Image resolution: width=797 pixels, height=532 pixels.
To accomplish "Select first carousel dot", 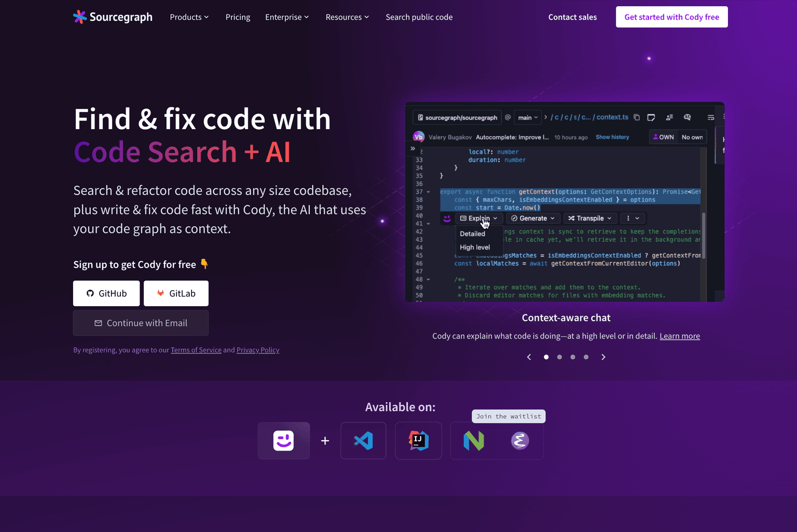I will coord(546,357).
